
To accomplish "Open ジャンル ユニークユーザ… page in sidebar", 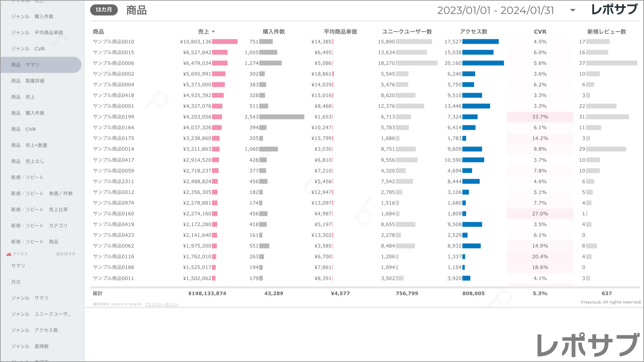I will click(x=41, y=314).
